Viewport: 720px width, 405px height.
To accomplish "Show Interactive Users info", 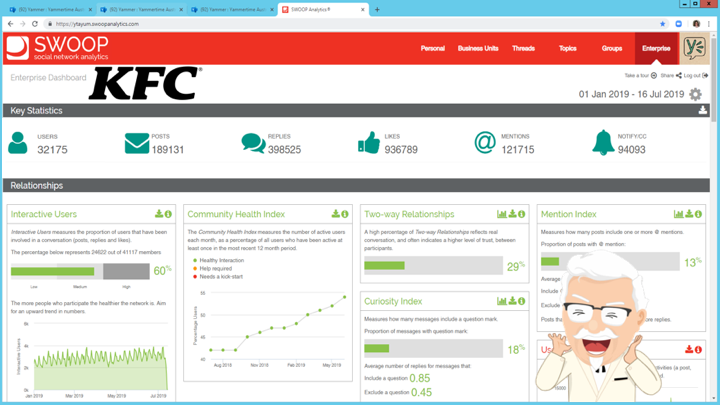I will click(168, 214).
